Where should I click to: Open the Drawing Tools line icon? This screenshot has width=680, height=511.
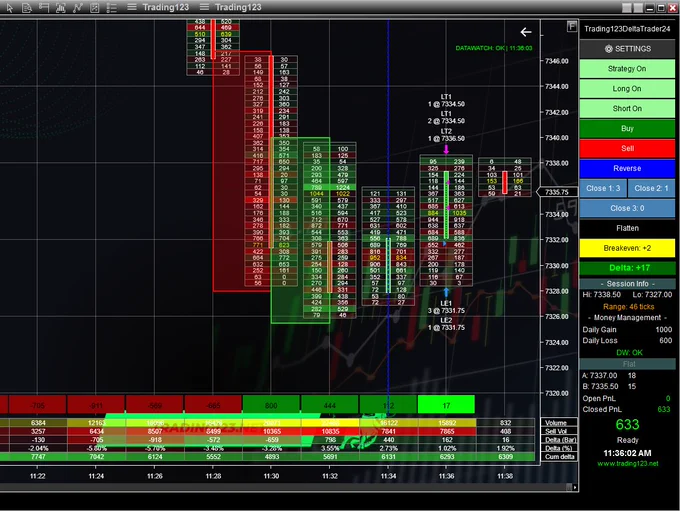[78, 7]
